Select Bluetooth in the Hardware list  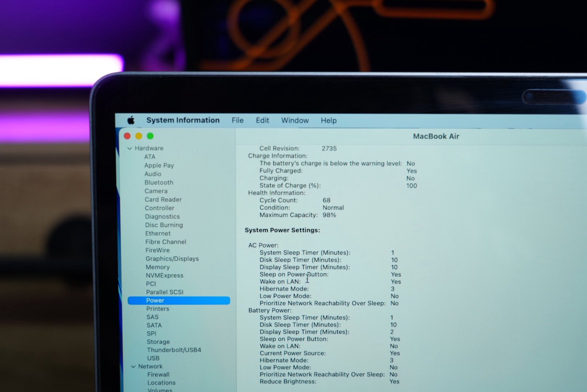coord(159,183)
